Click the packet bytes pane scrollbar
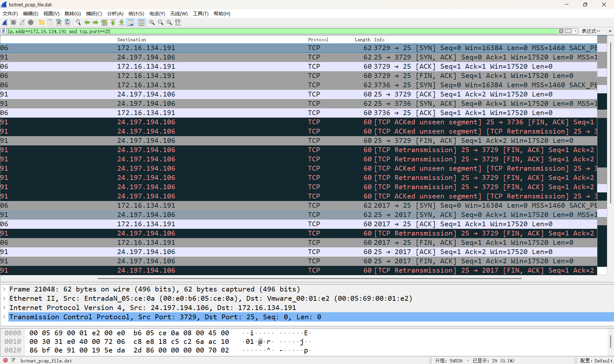Image resolution: width=614 pixels, height=364 pixels. [610, 341]
